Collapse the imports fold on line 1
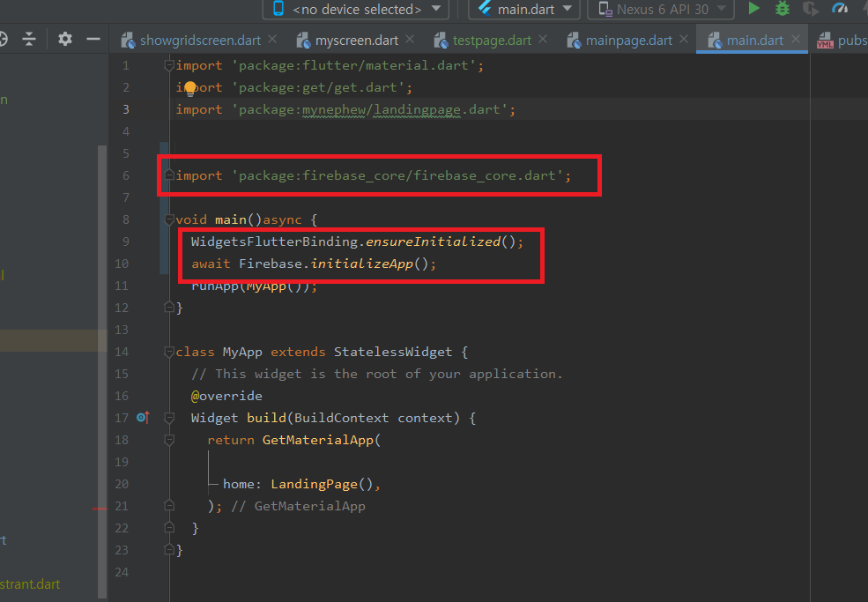This screenshot has width=868, height=602. click(x=169, y=65)
